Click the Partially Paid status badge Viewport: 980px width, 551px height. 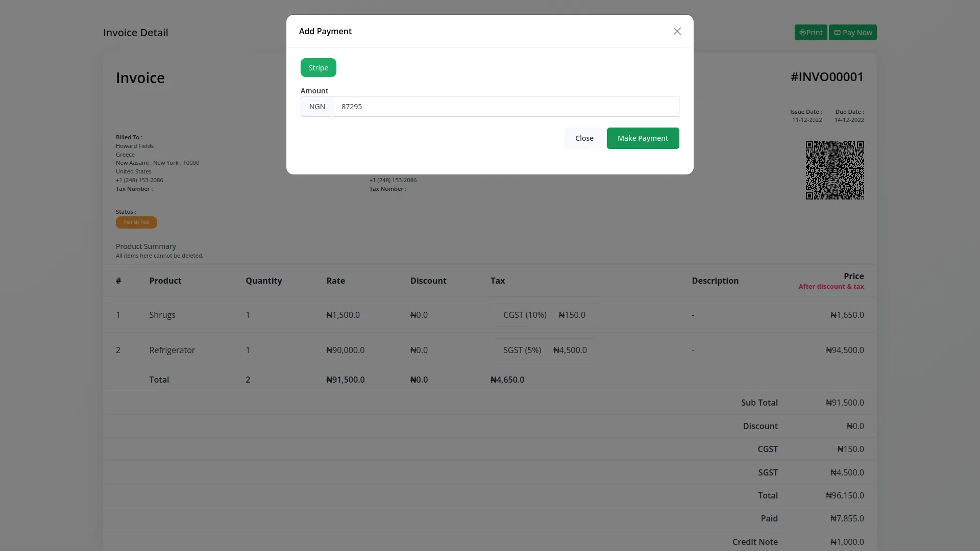click(x=136, y=222)
